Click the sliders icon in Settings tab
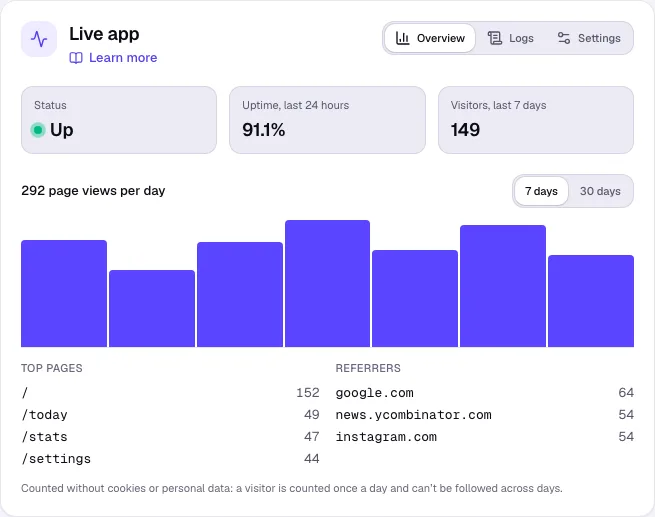Image resolution: width=655 pixels, height=517 pixels. 564,38
